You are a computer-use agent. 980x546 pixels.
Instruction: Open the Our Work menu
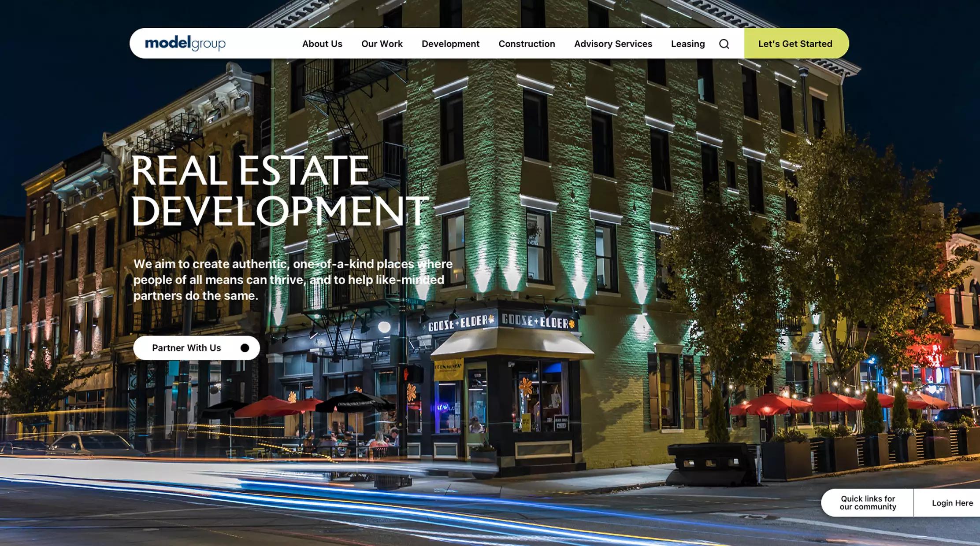click(382, 44)
